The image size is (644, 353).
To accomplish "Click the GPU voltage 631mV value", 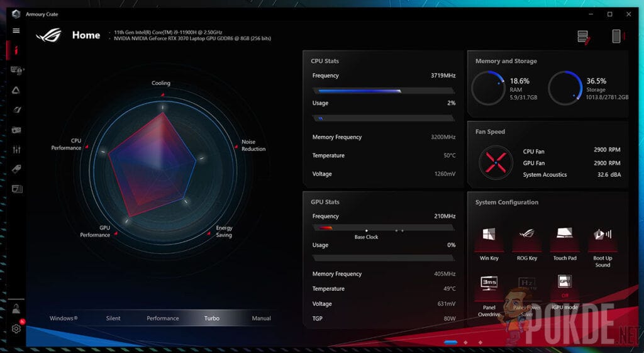I will pos(447,304).
